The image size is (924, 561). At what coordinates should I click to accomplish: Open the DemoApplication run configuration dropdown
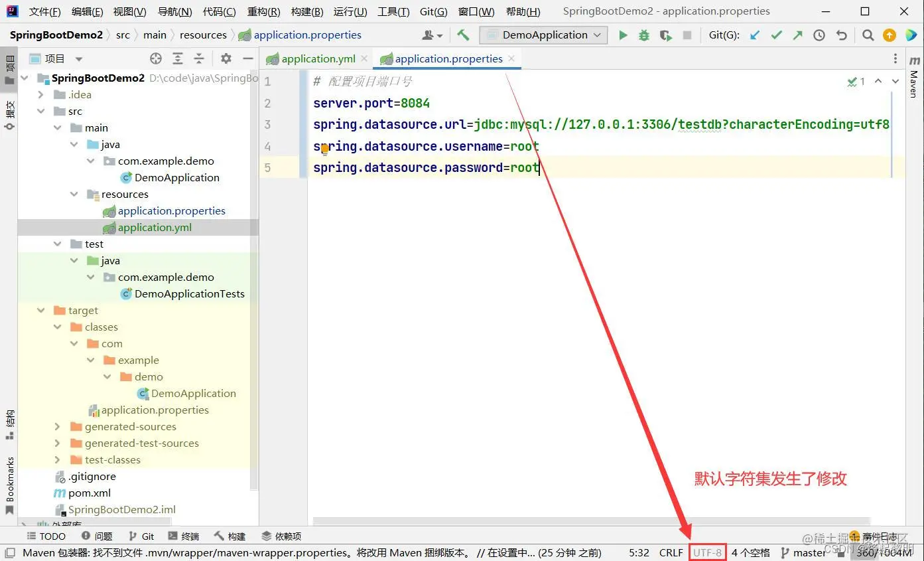coord(544,35)
